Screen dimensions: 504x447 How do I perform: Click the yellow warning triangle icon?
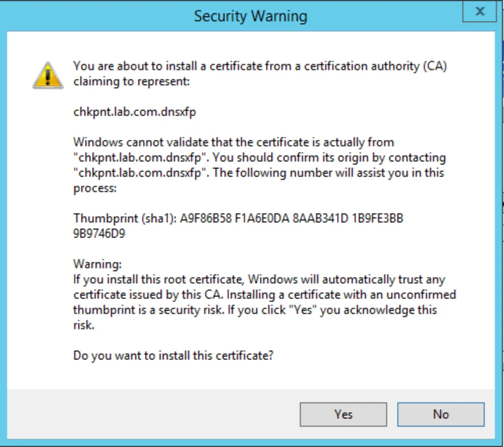point(48,75)
